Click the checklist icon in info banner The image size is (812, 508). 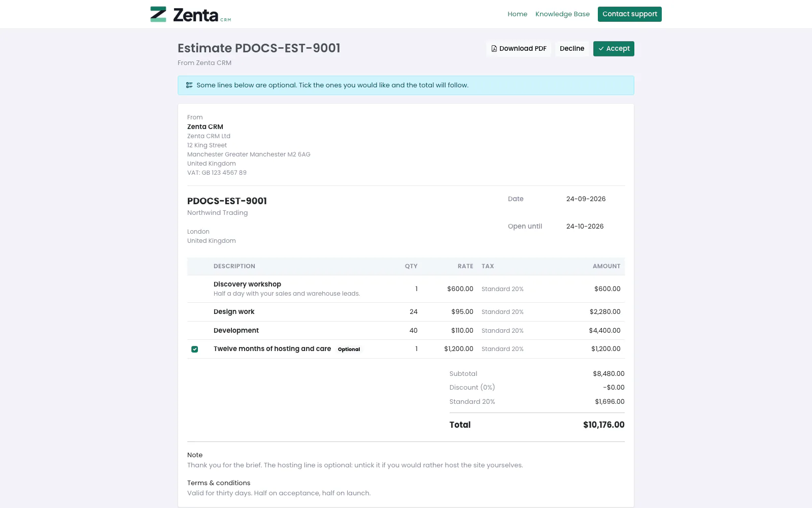pos(189,85)
